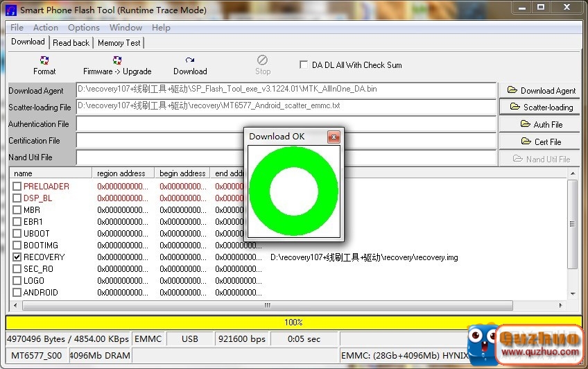
Task: Open the Action menu
Action: tap(45, 27)
